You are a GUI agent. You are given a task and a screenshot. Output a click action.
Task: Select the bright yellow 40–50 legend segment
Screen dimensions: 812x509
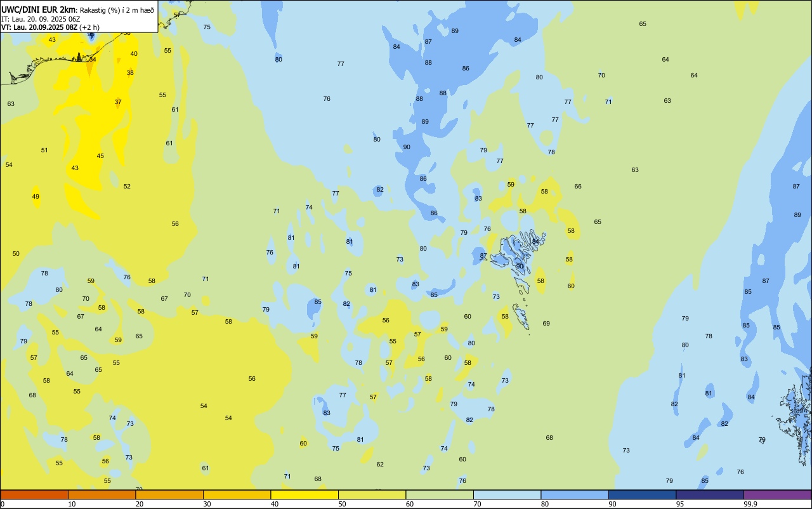pos(304,494)
